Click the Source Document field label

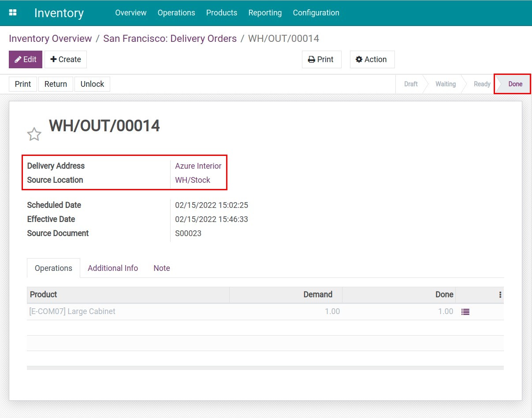[58, 233]
